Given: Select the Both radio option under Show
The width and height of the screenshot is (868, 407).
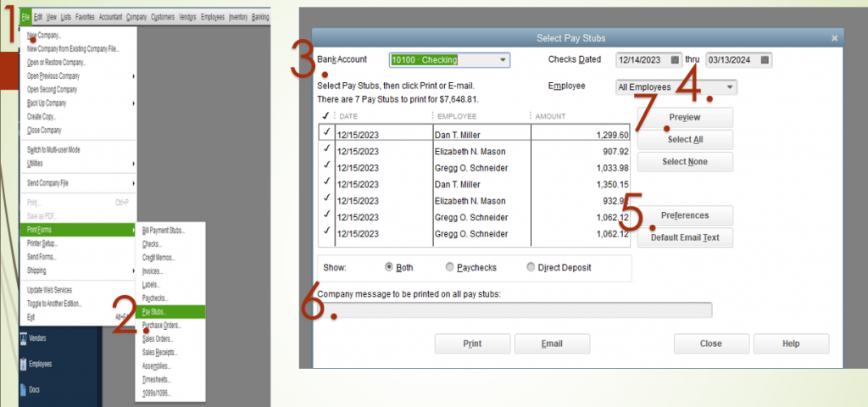Looking at the screenshot, I should coord(388,267).
